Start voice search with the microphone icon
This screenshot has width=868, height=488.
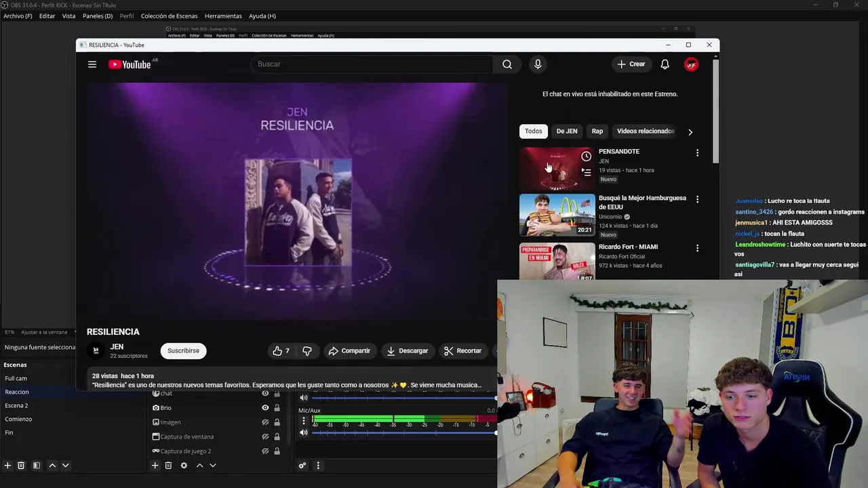pos(538,64)
